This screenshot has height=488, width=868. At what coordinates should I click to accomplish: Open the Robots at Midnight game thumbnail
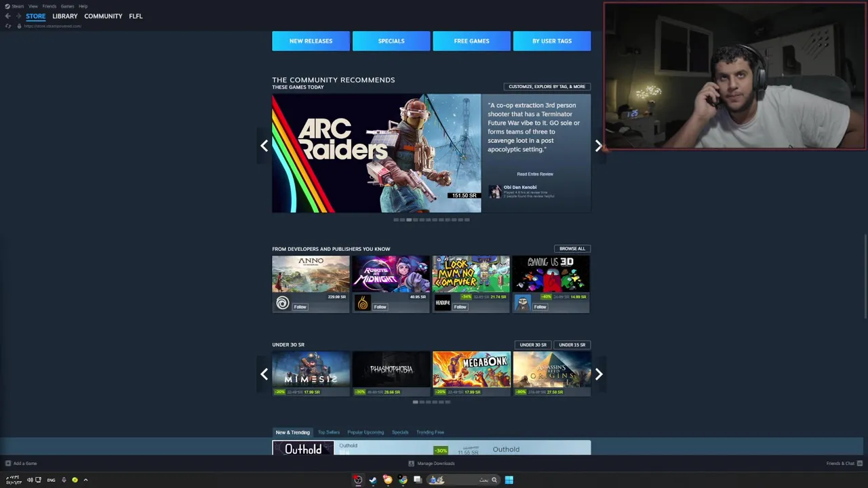click(x=391, y=274)
